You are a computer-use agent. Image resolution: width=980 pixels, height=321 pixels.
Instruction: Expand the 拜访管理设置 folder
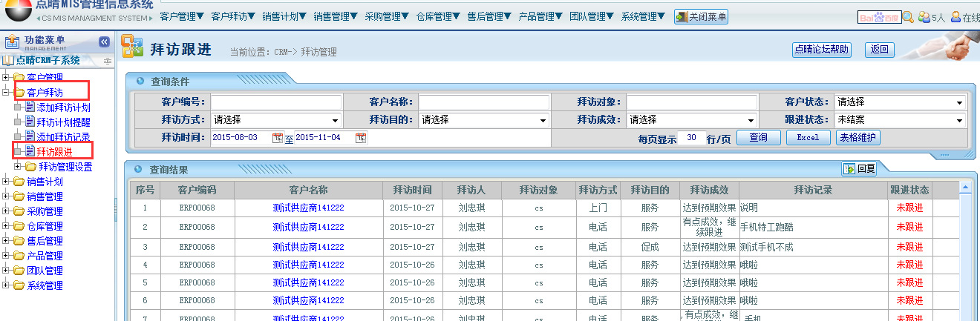pyautogui.click(x=19, y=167)
